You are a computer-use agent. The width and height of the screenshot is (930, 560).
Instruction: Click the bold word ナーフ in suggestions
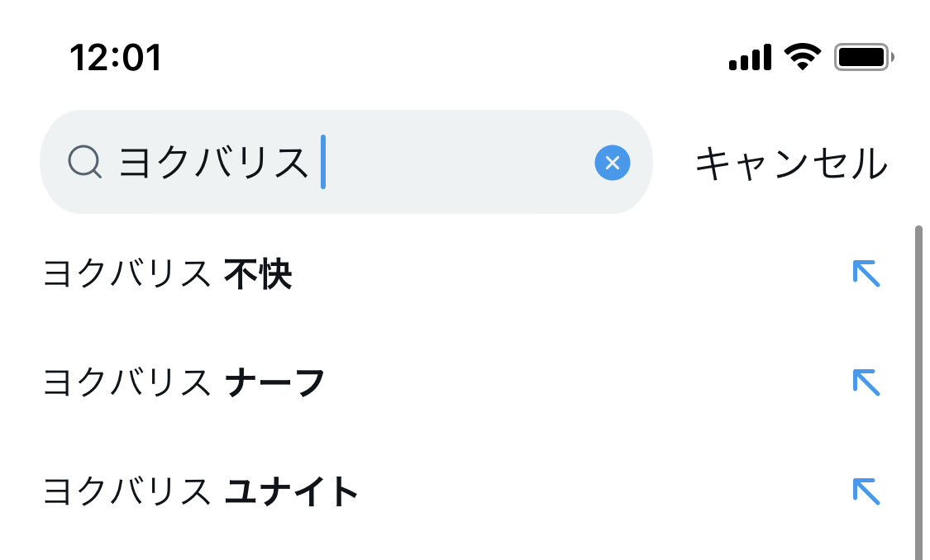274,382
